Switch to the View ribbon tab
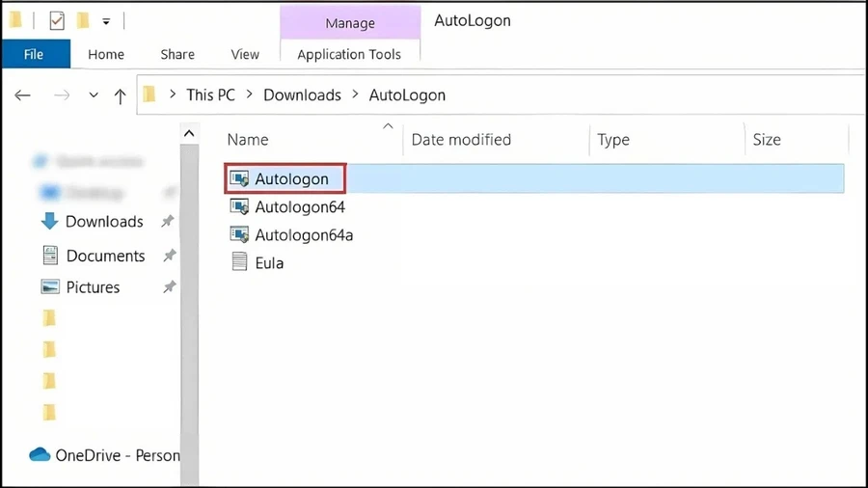Image resolution: width=868 pixels, height=488 pixels. (245, 54)
